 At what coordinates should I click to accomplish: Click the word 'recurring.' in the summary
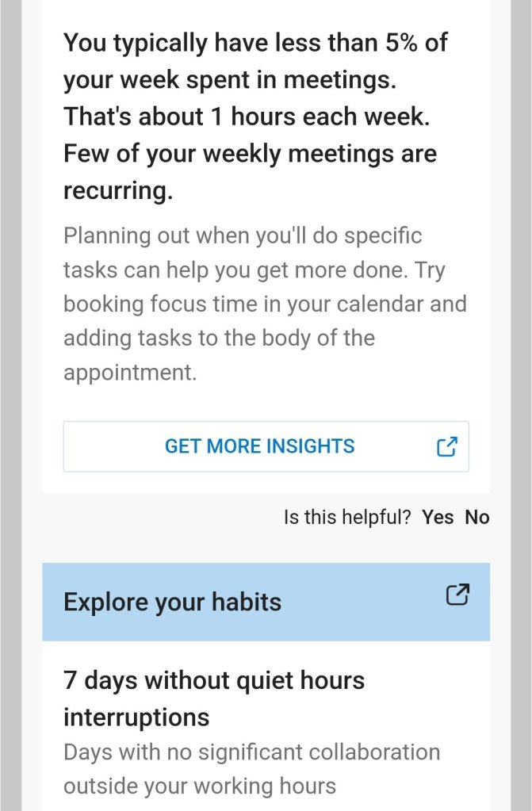click(x=118, y=190)
